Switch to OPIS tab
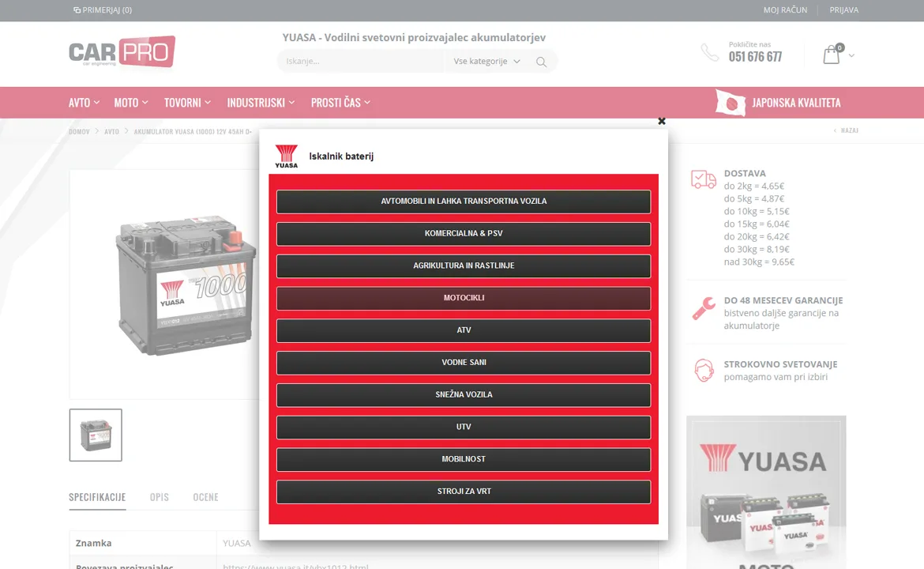Viewport: 924px width, 569px height. click(x=159, y=497)
